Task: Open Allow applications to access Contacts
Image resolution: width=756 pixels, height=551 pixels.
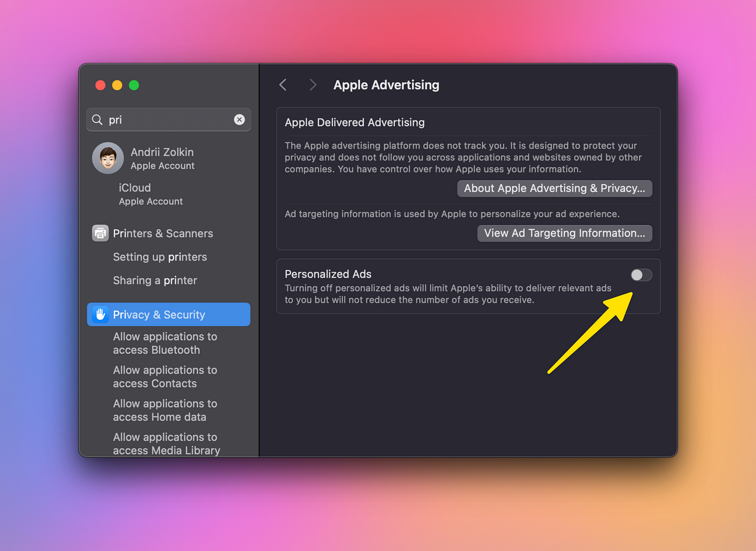Action: pyautogui.click(x=165, y=377)
